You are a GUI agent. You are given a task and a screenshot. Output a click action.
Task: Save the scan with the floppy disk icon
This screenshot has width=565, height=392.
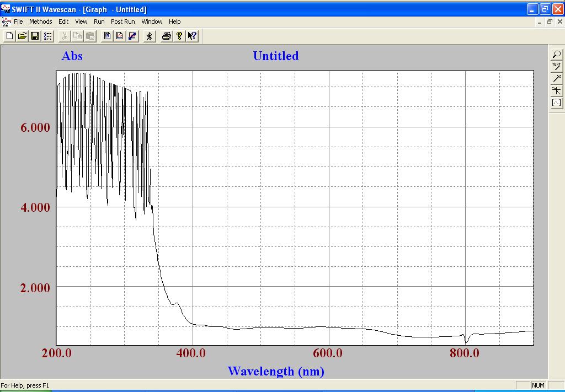pyautogui.click(x=35, y=36)
